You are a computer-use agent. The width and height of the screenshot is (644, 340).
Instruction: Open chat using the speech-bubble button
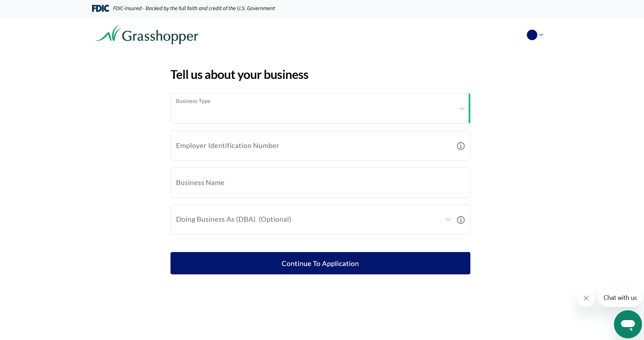tap(628, 324)
